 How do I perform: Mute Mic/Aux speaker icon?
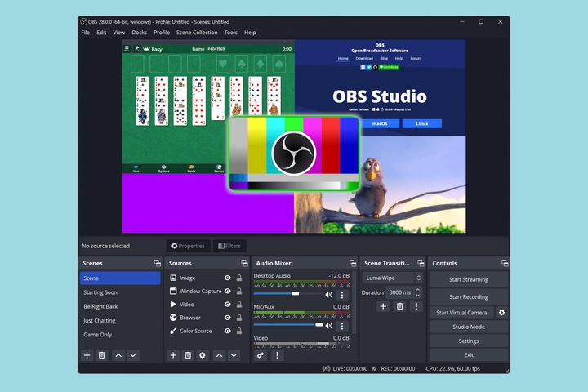(x=329, y=326)
